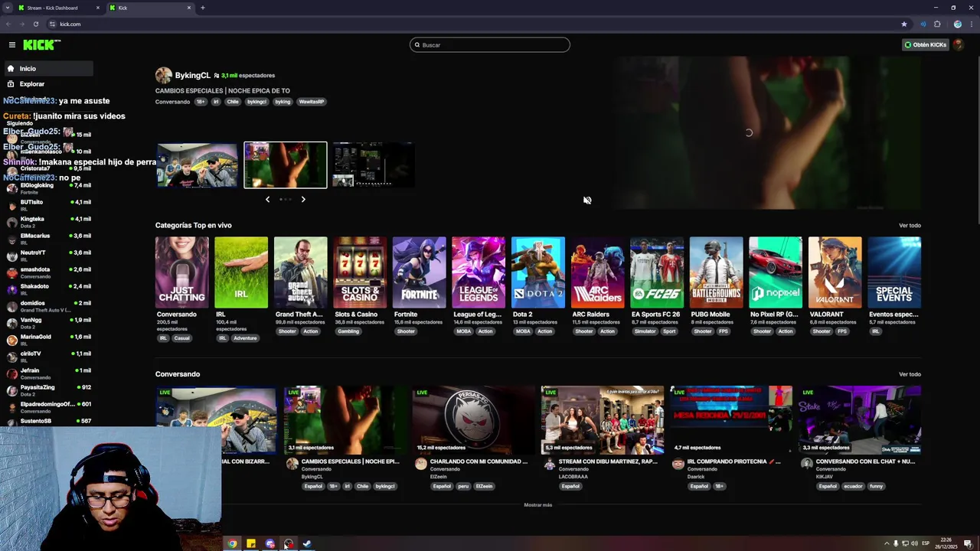Open the Dota 2 category cover

coord(538,272)
